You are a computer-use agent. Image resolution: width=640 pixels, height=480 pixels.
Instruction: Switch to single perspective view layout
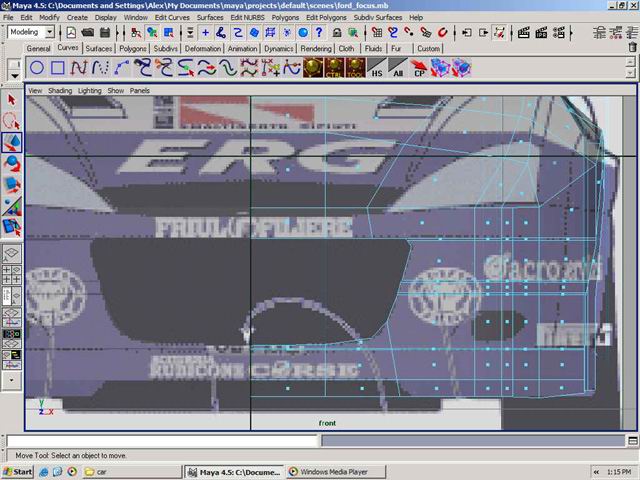(x=12, y=254)
